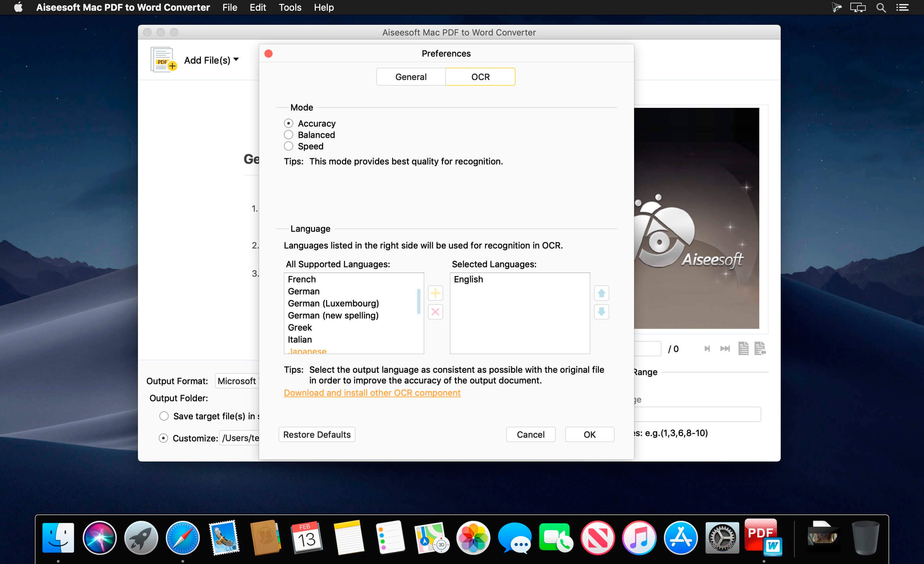This screenshot has height=564, width=924.
Task: Add the selected language with the plus icon
Action: (x=435, y=293)
